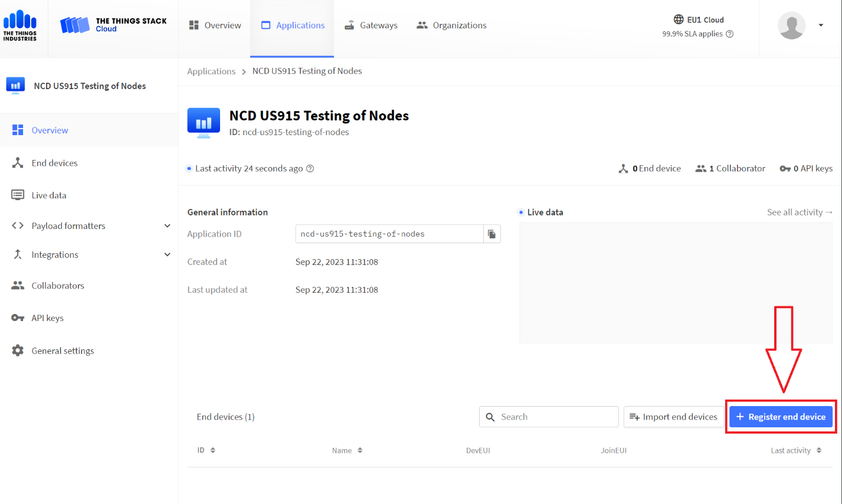Click the Payload formatters code icon
This screenshot has height=504, width=842.
point(17,225)
